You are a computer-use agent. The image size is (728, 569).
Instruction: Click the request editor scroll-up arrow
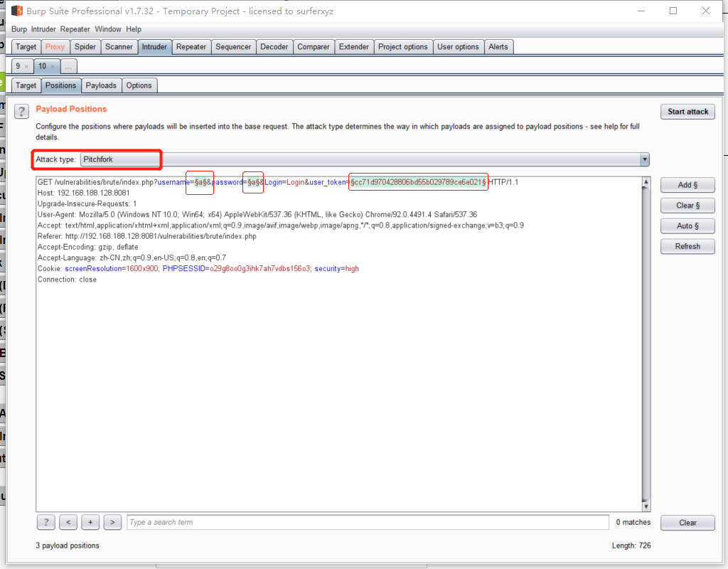[646, 181]
